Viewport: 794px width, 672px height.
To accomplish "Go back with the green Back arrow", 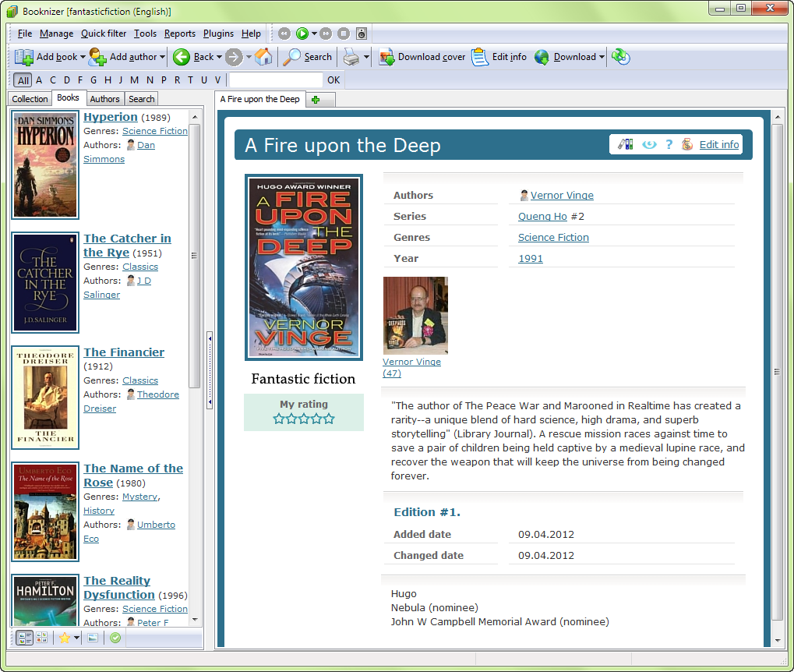I will 182,57.
